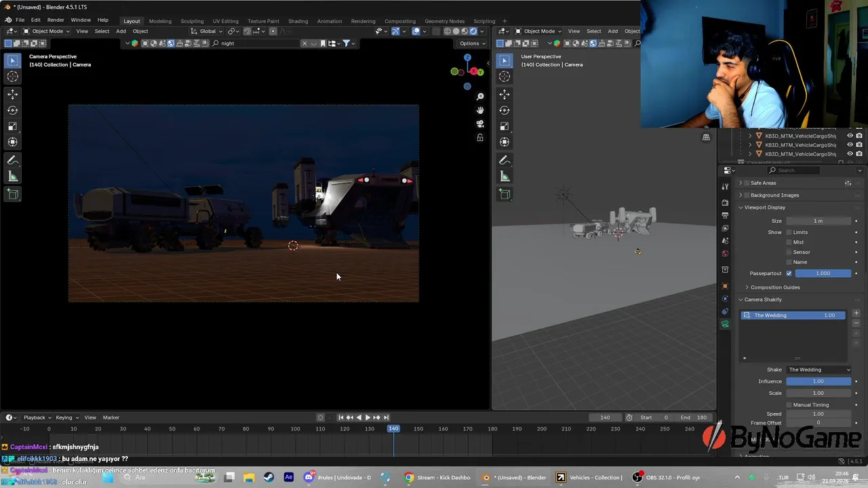Open the Render menu
The width and height of the screenshot is (868, 488).
pos(56,20)
